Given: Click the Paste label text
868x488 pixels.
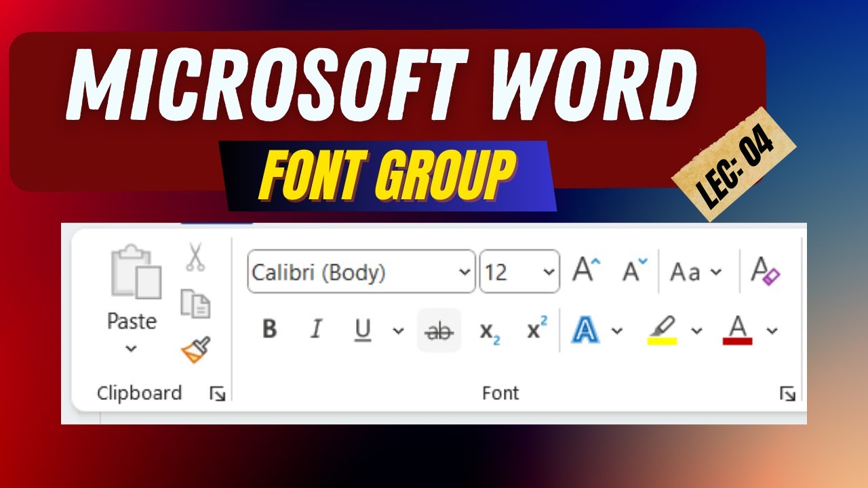Looking at the screenshot, I should (x=132, y=321).
